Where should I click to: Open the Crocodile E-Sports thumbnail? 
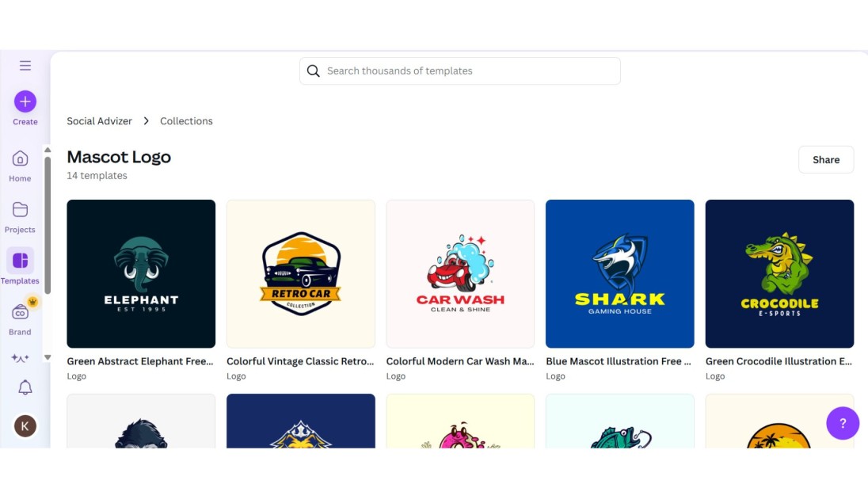(779, 273)
